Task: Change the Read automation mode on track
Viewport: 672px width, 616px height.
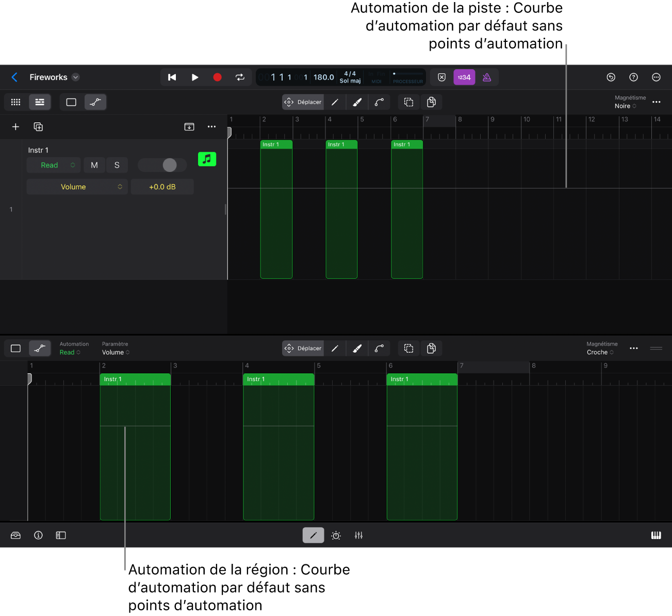Action: pyautogui.click(x=54, y=165)
